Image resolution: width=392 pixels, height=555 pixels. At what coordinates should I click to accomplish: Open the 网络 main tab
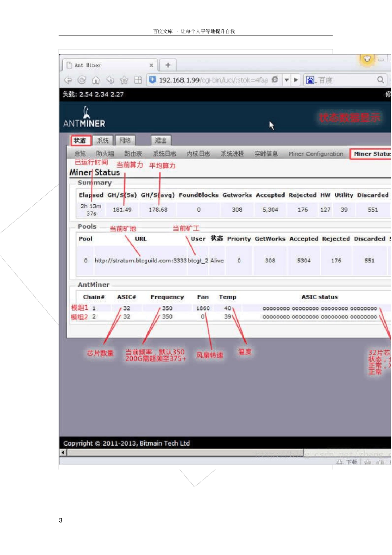point(125,140)
